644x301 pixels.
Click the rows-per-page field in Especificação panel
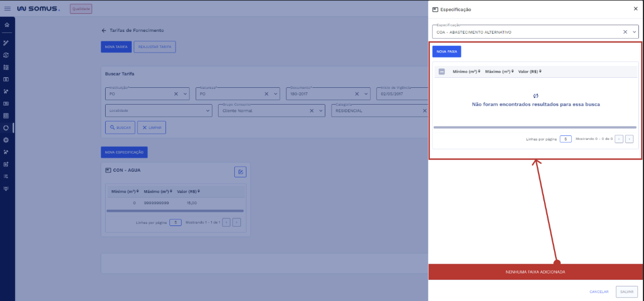pyautogui.click(x=565, y=139)
